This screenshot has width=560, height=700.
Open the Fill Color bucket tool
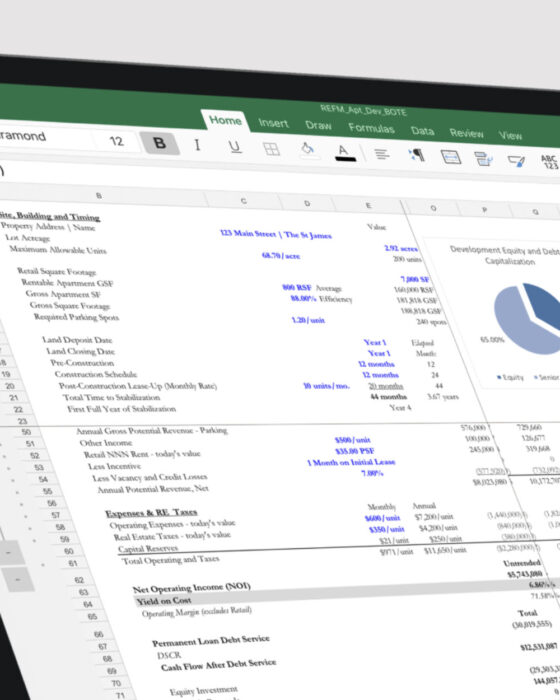[308, 149]
